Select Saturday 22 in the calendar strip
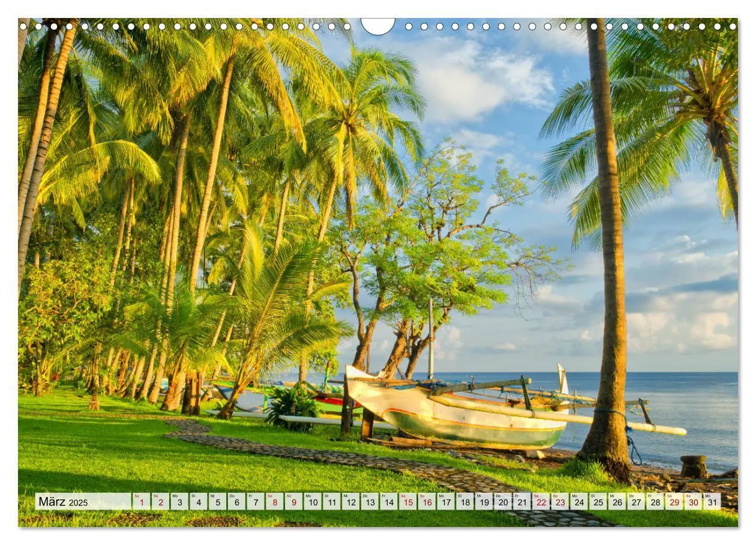Viewport: 756px width, 545px height. [541, 502]
